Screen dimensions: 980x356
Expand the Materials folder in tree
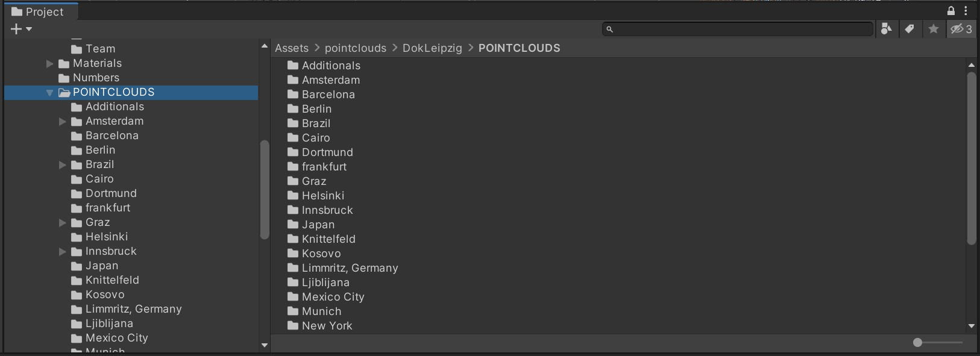[x=50, y=64]
